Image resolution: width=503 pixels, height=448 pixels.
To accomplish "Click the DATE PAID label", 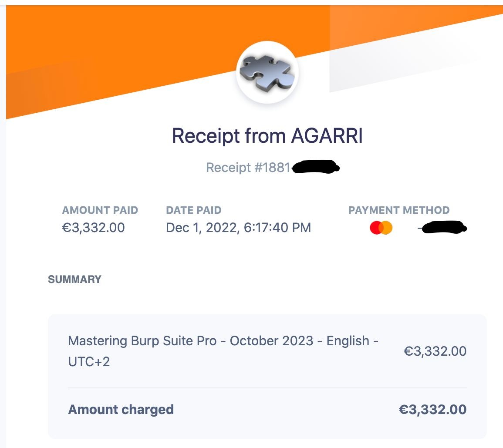I will (x=193, y=210).
